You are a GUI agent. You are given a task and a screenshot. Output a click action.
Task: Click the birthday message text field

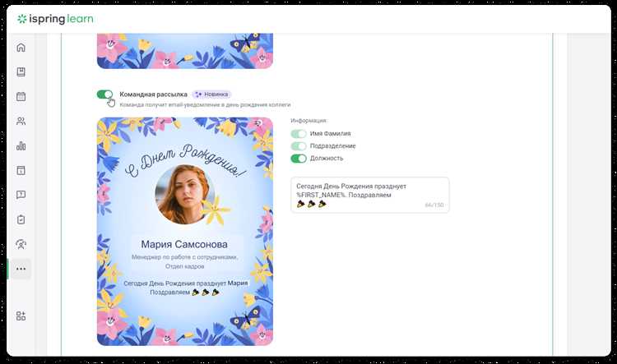(370, 195)
